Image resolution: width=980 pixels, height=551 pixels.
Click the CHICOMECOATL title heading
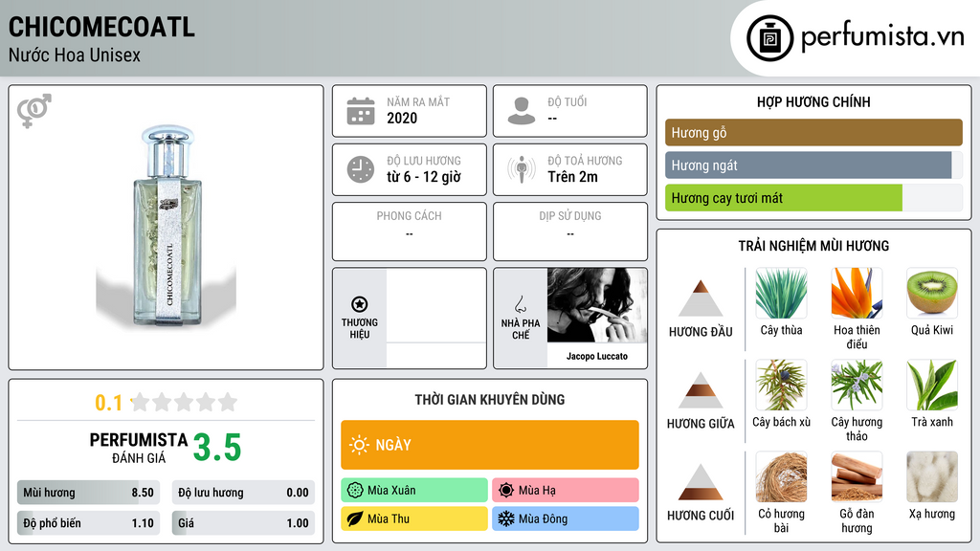click(101, 27)
